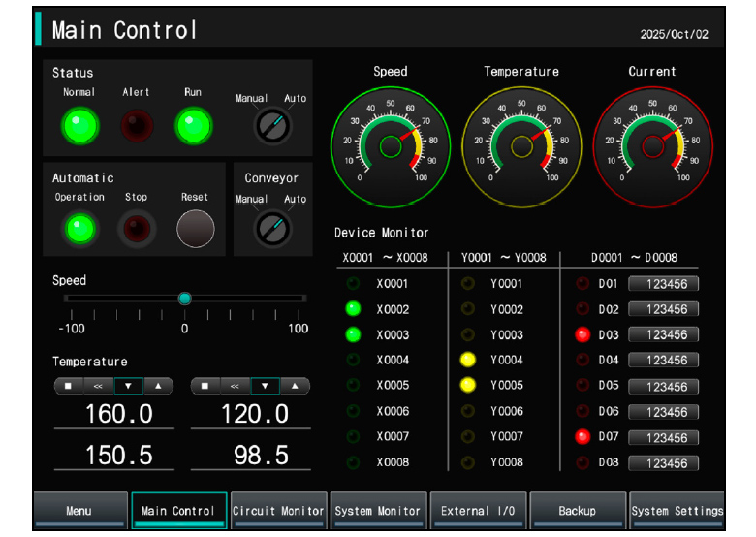Open the System Settings tab
The height and width of the screenshot is (537, 756).
(x=677, y=510)
